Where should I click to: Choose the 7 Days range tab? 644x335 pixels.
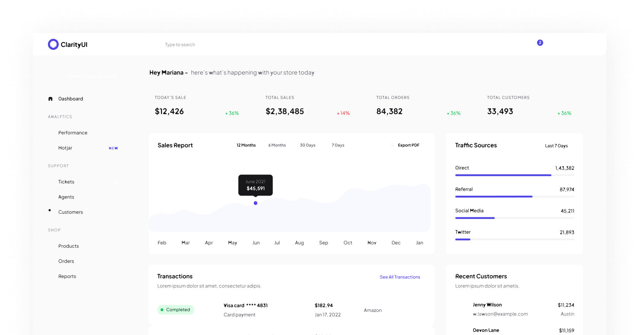coord(338,145)
